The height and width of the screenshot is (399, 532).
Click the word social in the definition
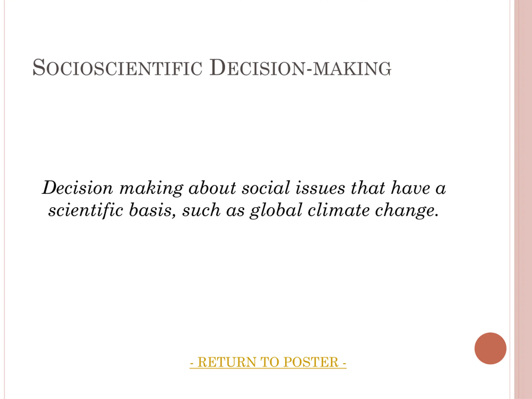point(266,188)
